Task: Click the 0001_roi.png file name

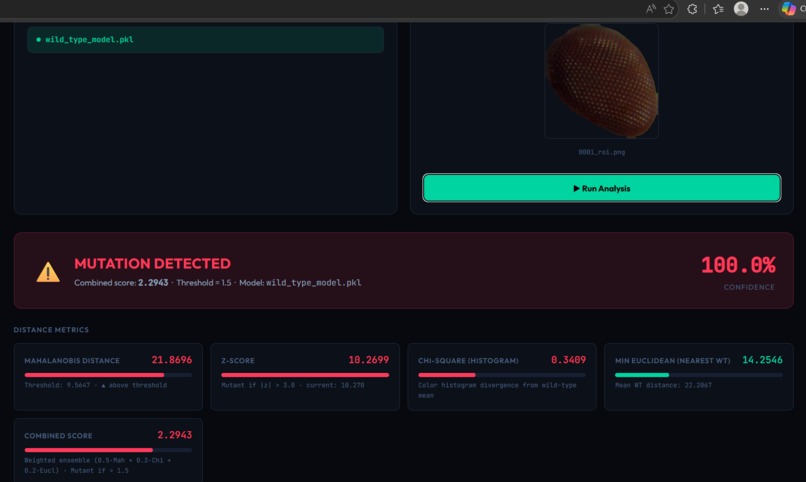Action: click(x=601, y=152)
